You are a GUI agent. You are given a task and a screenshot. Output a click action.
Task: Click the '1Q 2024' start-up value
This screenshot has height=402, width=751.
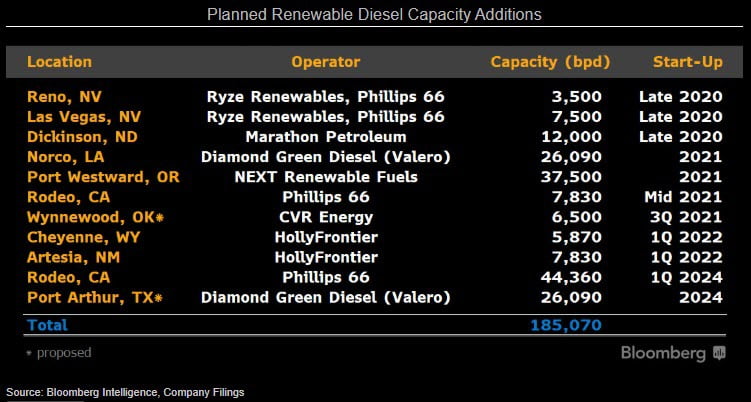686,278
